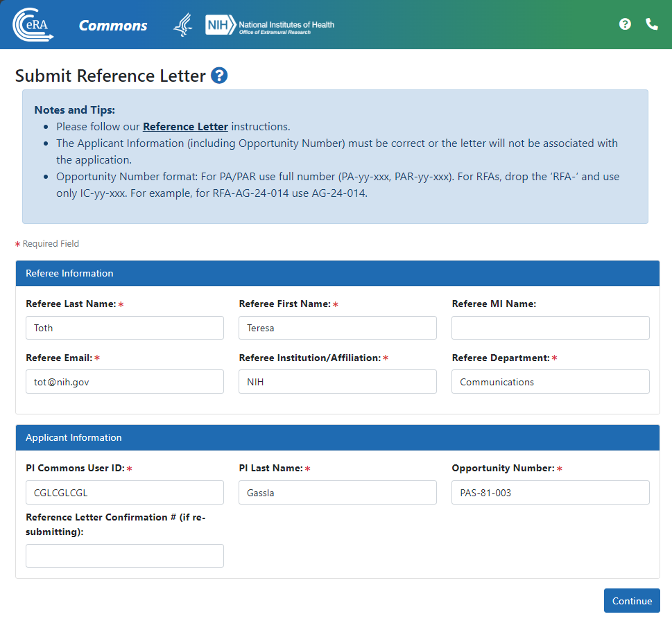Focus the PI Last Name field
Viewport: 672px width, 621px height.
pyautogui.click(x=337, y=492)
